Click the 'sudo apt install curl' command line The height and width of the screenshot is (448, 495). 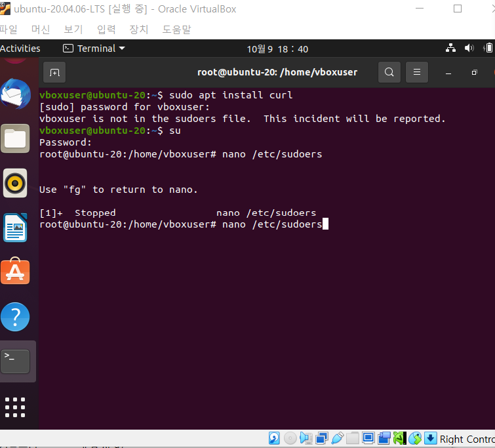pos(231,95)
